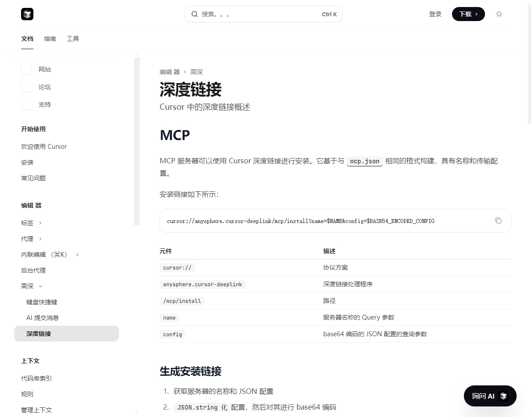Click the 深度链接处理程序 description cell
This screenshot has width=532, height=417.
pos(348,284)
